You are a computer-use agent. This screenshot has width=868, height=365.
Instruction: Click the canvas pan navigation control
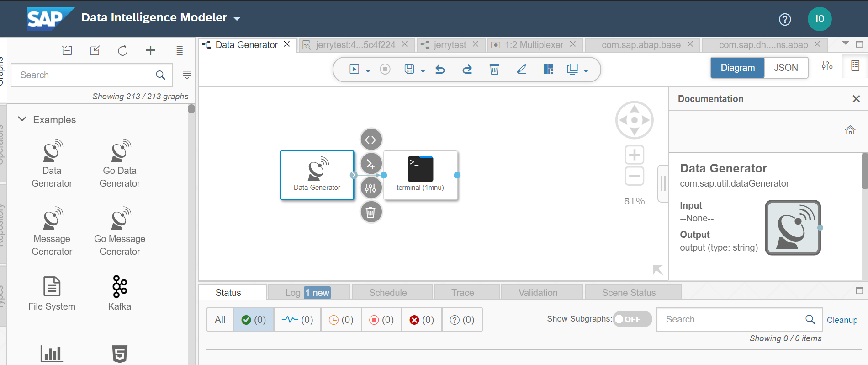coord(634,120)
